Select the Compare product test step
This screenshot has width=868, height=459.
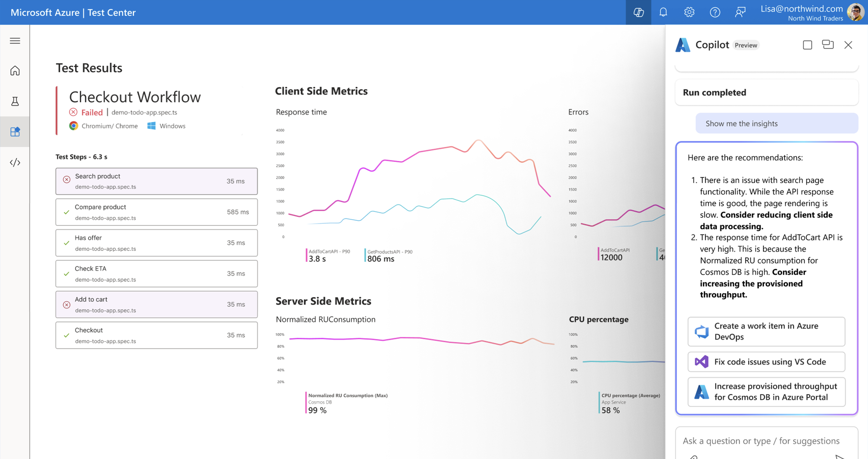[x=156, y=212]
